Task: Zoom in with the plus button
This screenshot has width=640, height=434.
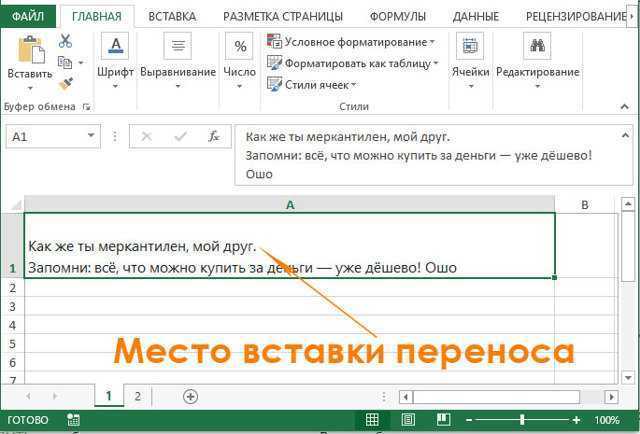Action: [x=576, y=420]
